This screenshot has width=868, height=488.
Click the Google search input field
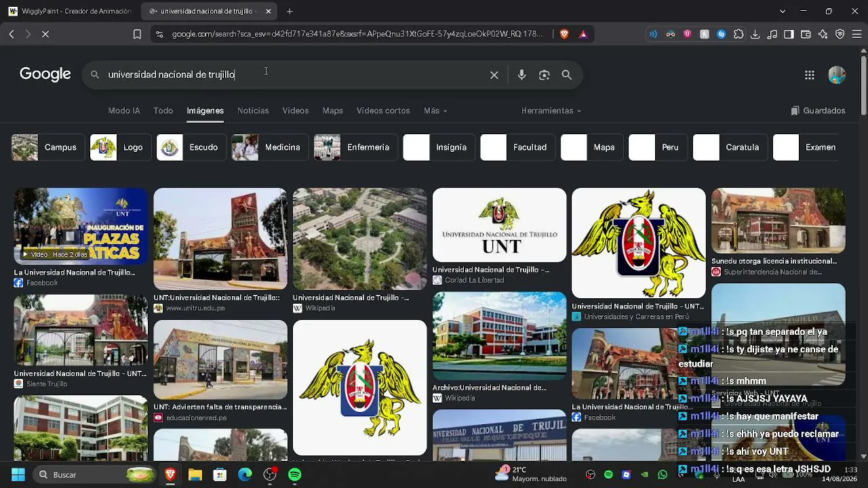click(x=295, y=75)
